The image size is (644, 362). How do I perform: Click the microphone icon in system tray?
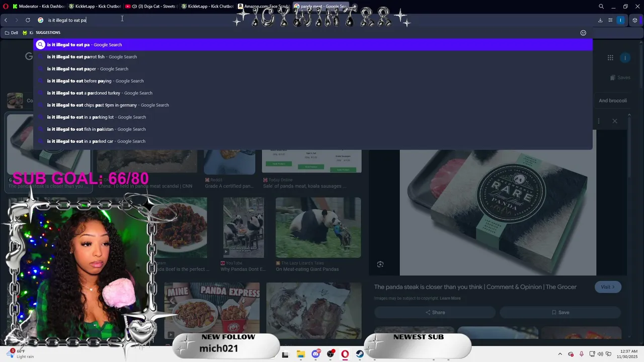pos(582,354)
